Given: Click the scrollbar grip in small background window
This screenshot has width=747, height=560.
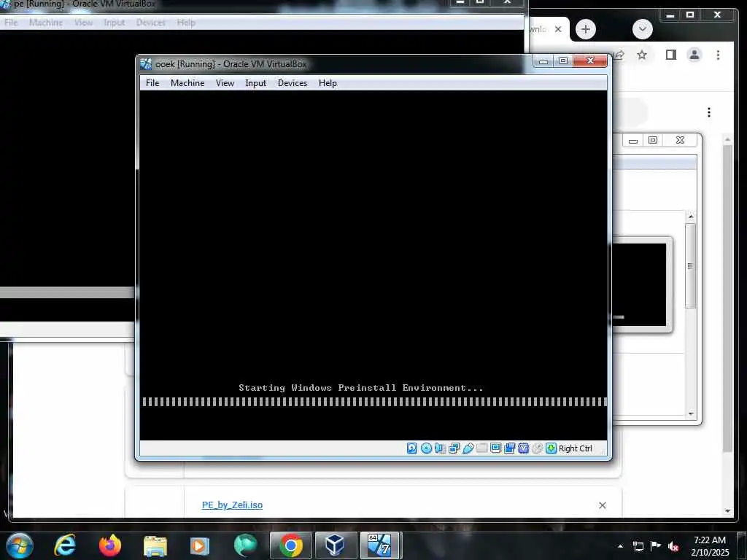Looking at the screenshot, I should pos(690,265).
